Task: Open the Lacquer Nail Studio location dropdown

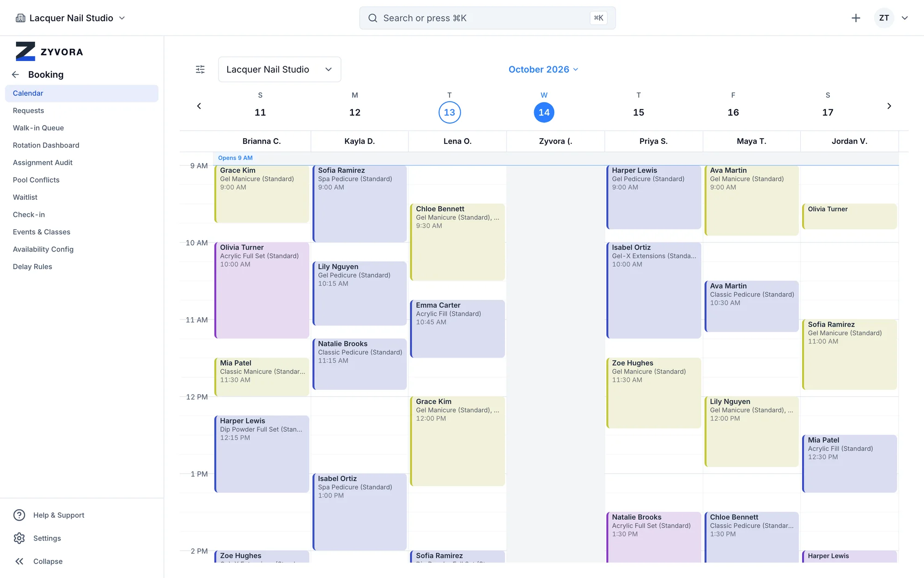Action: coord(280,69)
